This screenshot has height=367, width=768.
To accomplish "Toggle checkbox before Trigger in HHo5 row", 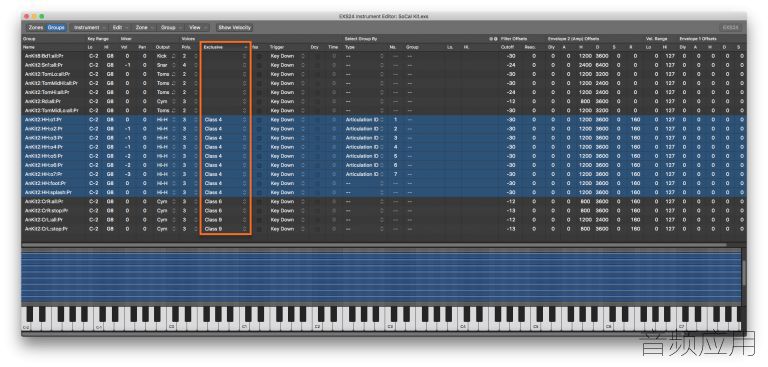I will [258, 156].
